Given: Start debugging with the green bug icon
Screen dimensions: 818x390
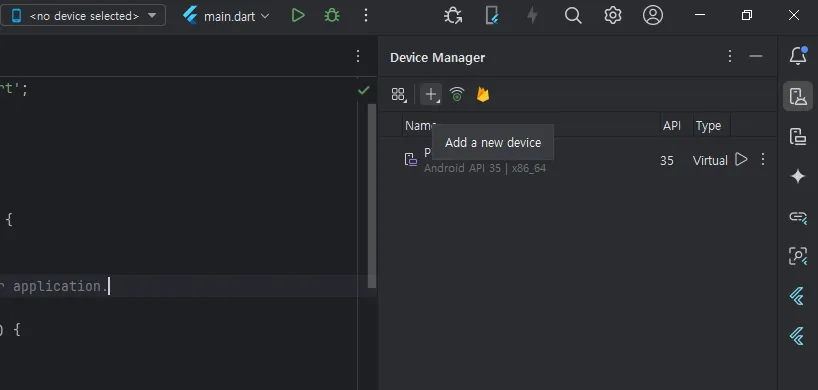Looking at the screenshot, I should click(332, 16).
